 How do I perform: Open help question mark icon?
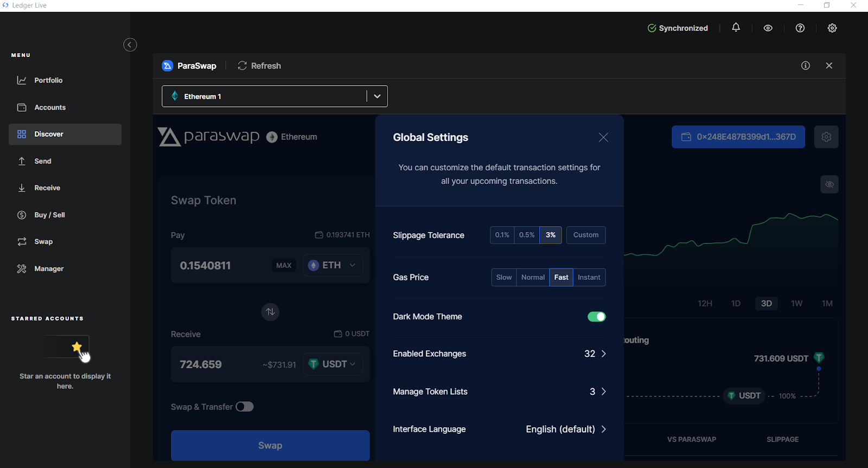coord(800,28)
